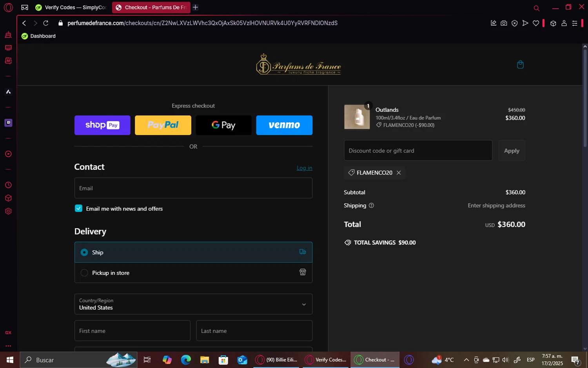Image resolution: width=588 pixels, height=368 pixels.
Task: Focus the First name field
Action: [132, 331]
